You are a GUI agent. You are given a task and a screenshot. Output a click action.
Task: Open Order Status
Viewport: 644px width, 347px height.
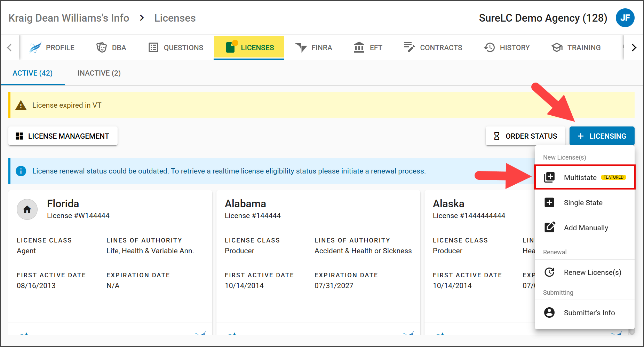525,136
